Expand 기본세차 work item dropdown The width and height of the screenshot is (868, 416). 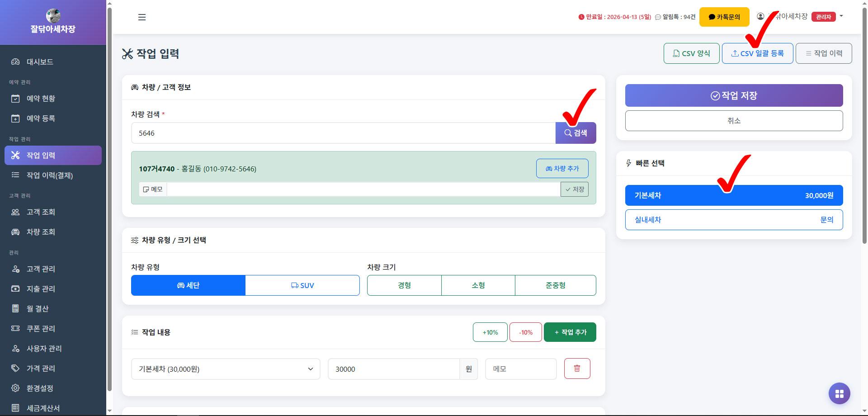pyautogui.click(x=225, y=369)
